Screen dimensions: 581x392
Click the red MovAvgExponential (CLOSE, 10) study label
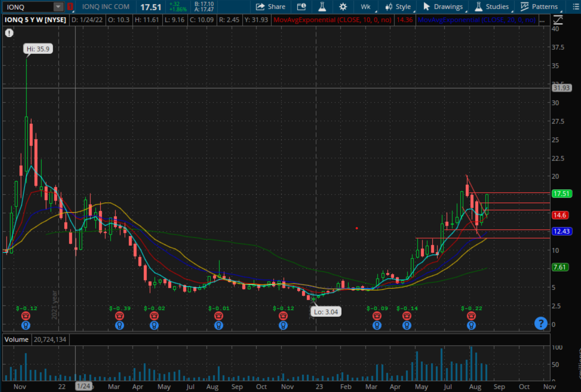pyautogui.click(x=332, y=20)
